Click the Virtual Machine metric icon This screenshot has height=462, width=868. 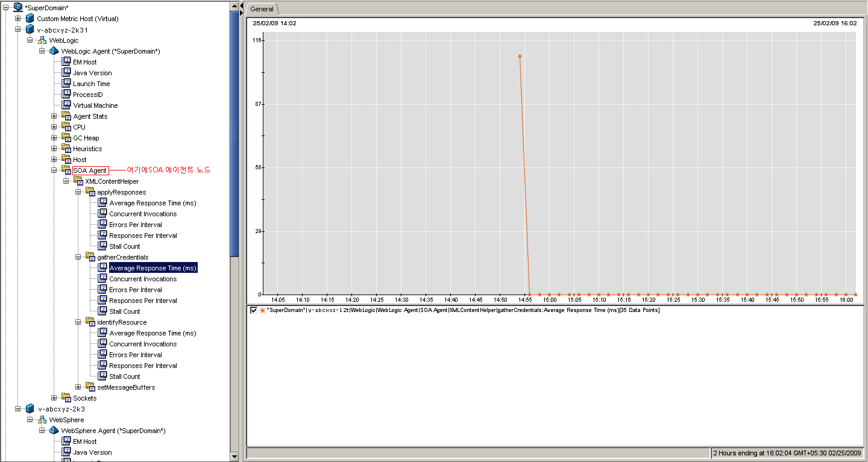click(x=66, y=105)
